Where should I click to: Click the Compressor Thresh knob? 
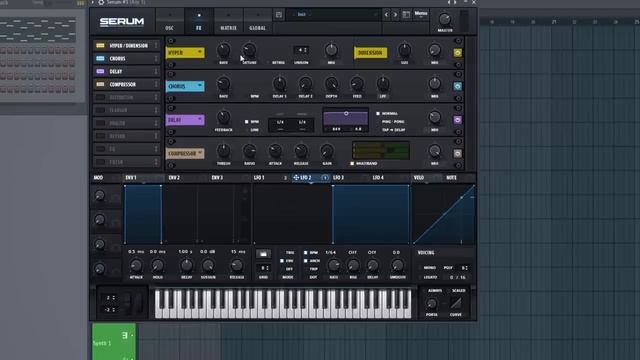point(223,151)
